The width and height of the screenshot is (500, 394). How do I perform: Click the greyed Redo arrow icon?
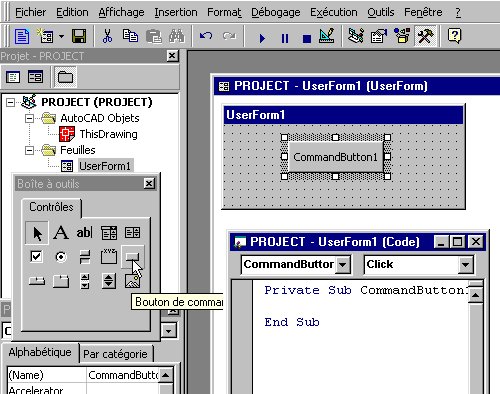point(229,36)
